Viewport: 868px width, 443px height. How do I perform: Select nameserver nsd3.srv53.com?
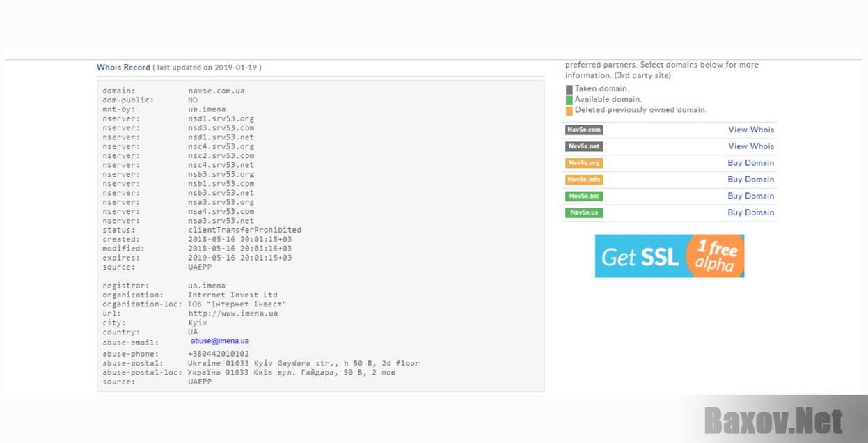click(x=221, y=128)
